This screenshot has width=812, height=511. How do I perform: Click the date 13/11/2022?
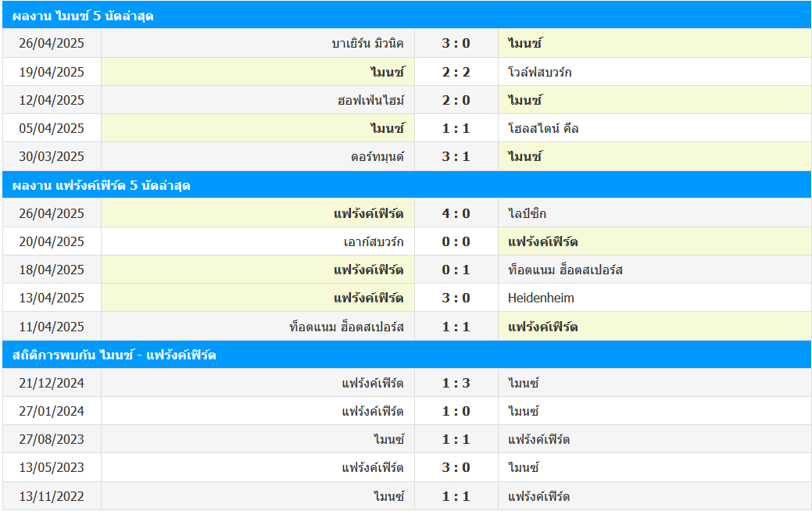pyautogui.click(x=52, y=496)
